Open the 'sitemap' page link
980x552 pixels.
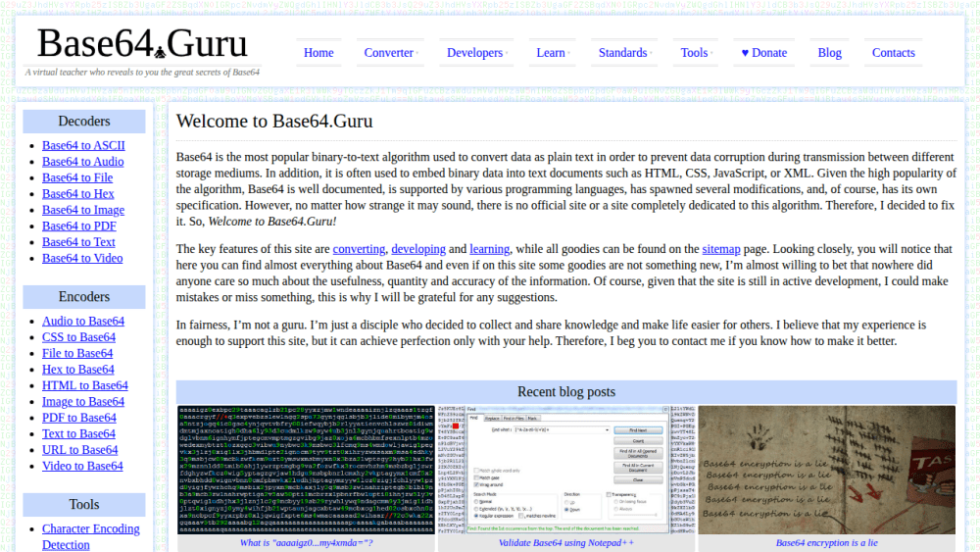(721, 249)
